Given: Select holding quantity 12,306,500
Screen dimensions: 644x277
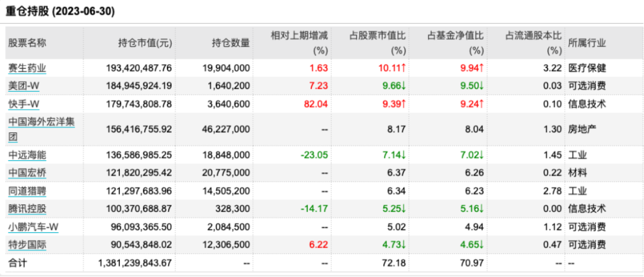Looking at the screenshot, I should (226, 245).
